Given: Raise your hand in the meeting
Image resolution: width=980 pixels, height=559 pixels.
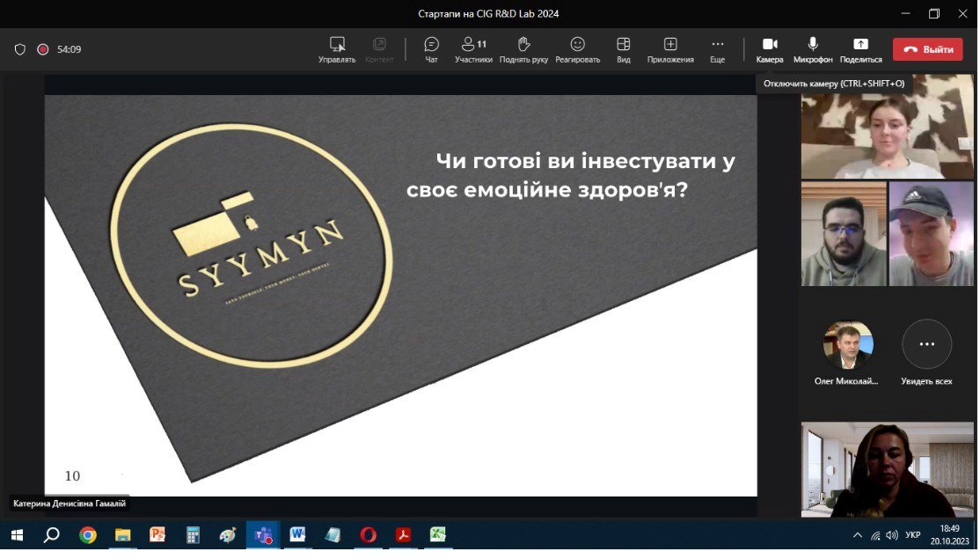Looking at the screenshot, I should coord(523,49).
